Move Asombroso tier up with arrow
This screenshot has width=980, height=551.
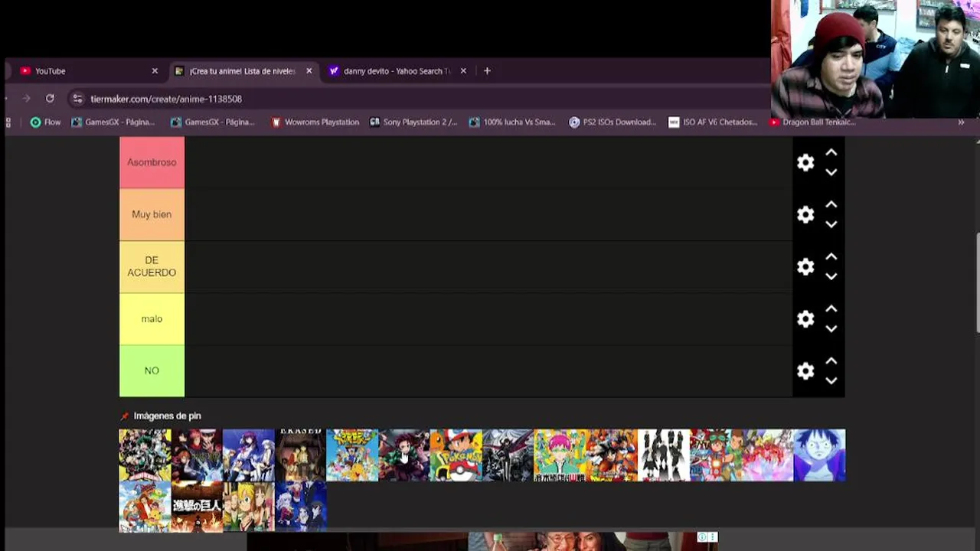(x=831, y=153)
